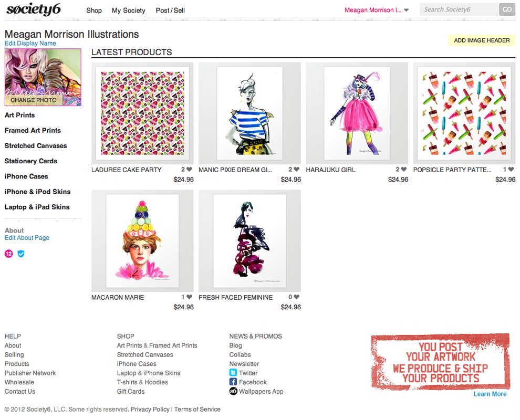Image resolution: width=520 pixels, height=420 pixels.
Task: Select Laptop & iPad Skins in sidebar
Action: (x=37, y=207)
